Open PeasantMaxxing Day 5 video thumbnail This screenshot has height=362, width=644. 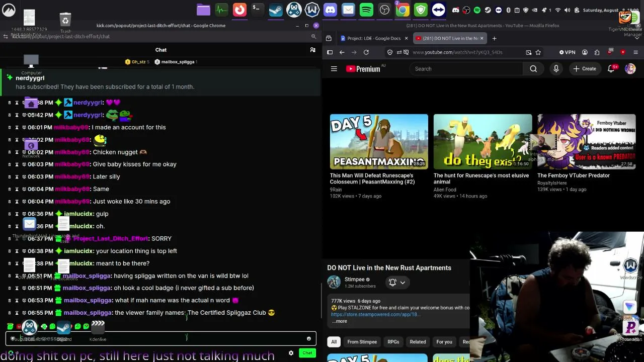379,142
